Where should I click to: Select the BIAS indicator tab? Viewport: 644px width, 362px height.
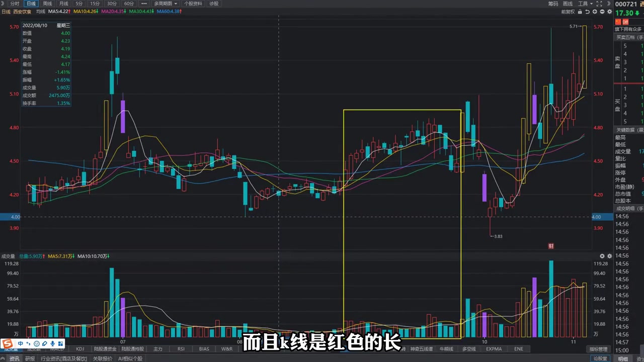coord(204,348)
